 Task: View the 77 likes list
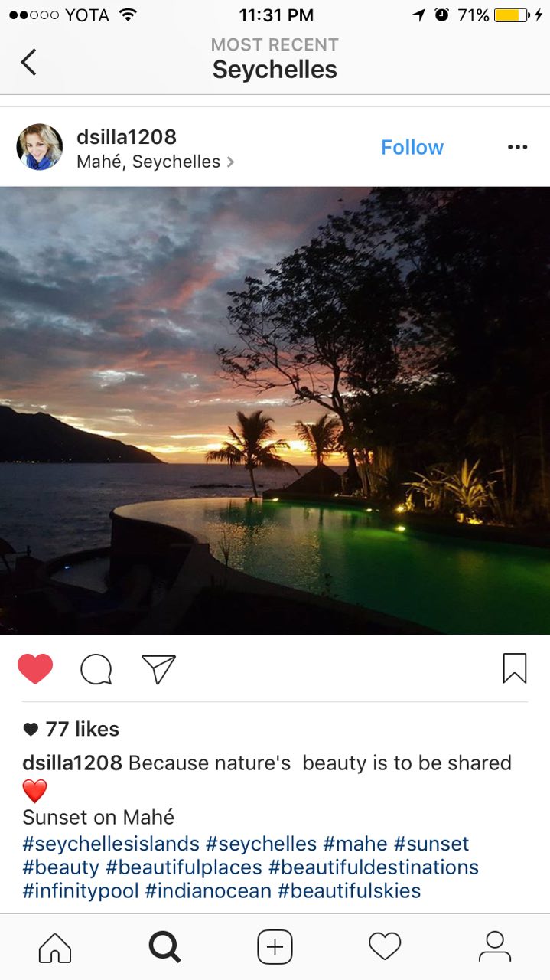(71, 729)
